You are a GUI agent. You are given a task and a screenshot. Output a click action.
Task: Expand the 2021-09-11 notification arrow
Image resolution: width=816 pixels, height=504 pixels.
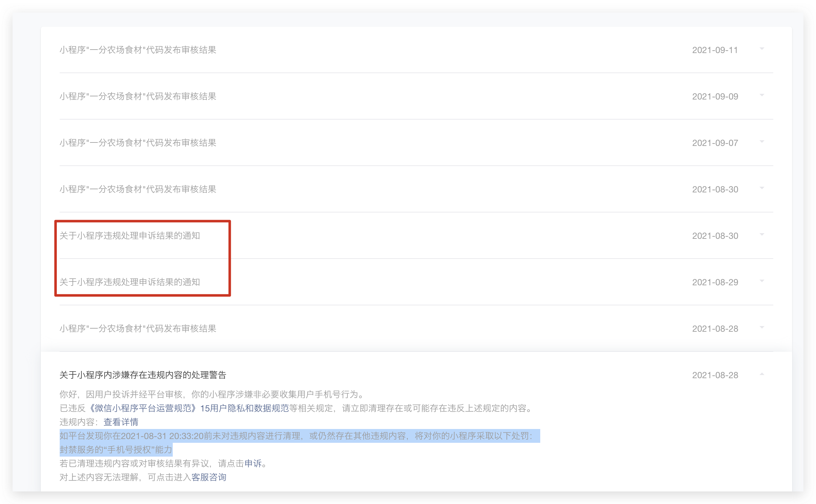762,49
